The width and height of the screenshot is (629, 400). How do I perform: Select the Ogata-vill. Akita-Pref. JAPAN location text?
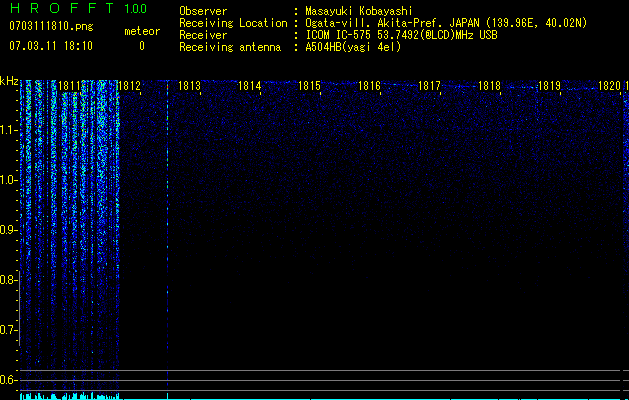coord(446,23)
